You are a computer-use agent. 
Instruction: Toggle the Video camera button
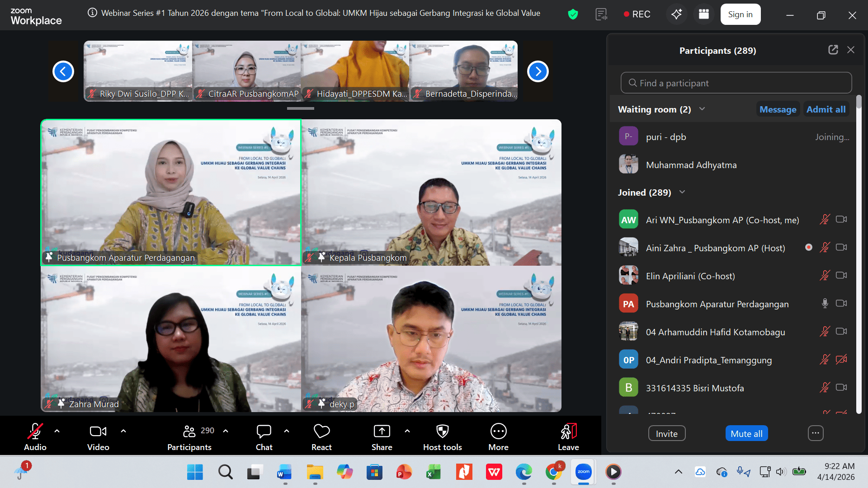pos(98,432)
